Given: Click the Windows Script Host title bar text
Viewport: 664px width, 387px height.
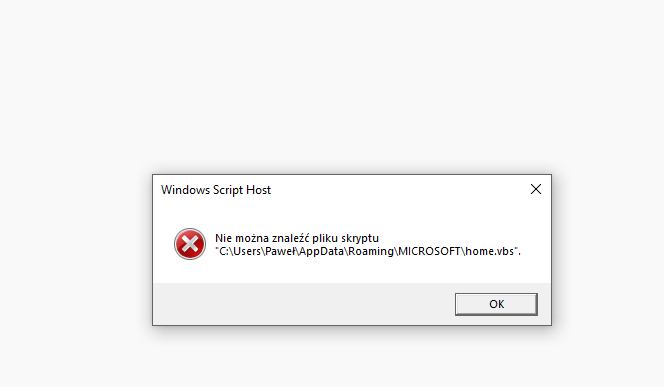Looking at the screenshot, I should (x=216, y=190).
